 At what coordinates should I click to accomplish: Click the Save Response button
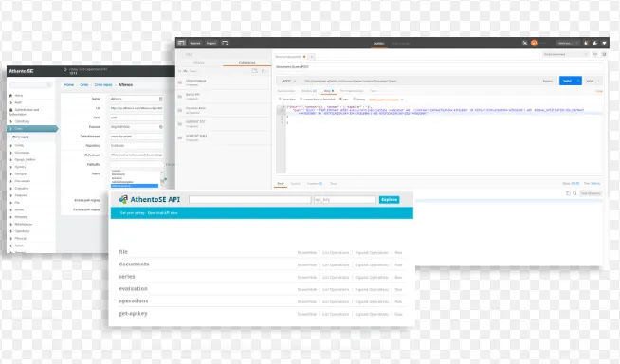click(591, 193)
